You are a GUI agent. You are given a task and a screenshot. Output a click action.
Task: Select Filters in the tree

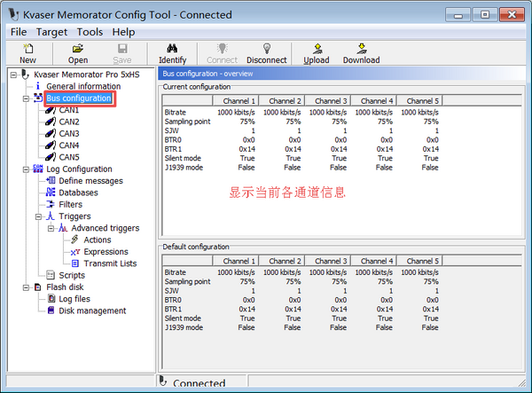point(71,204)
